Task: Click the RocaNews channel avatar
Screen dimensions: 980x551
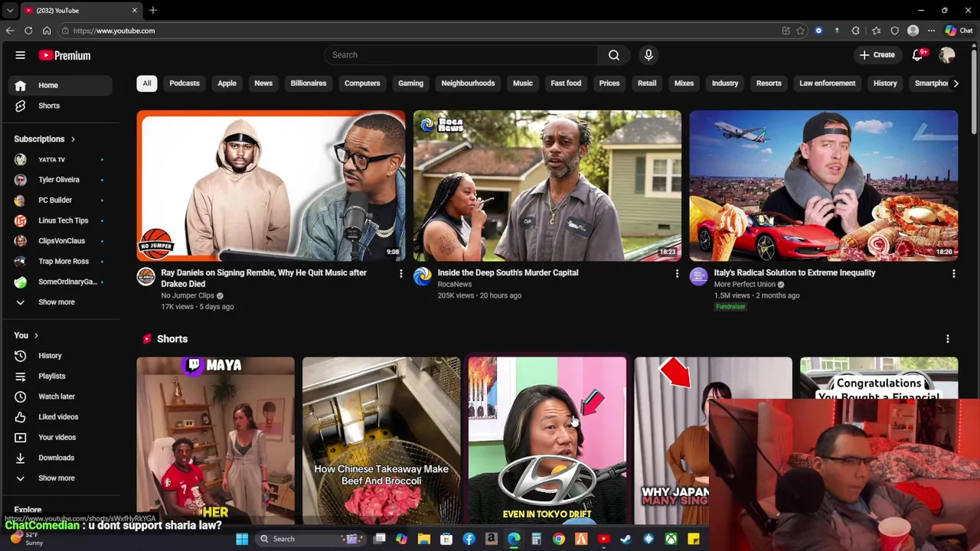Action: point(423,276)
